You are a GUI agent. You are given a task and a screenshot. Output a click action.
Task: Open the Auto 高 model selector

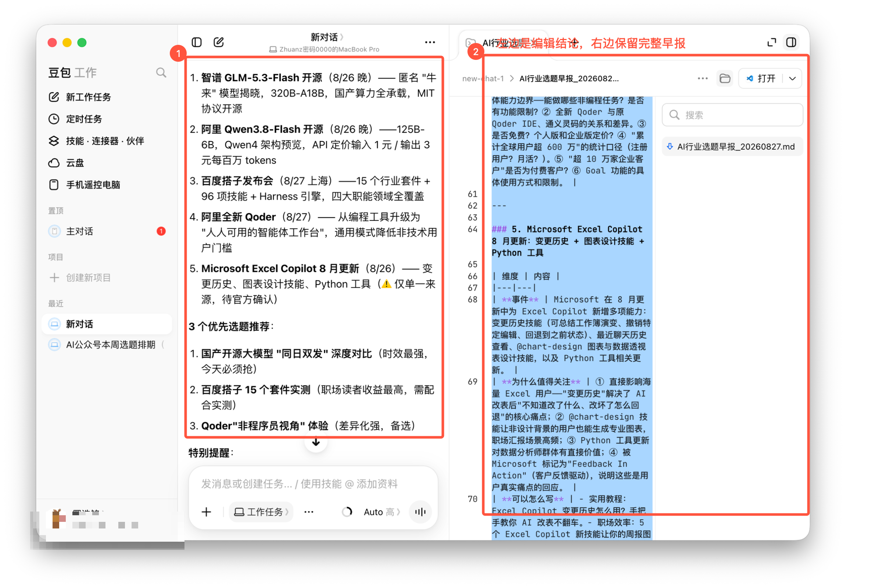click(381, 512)
